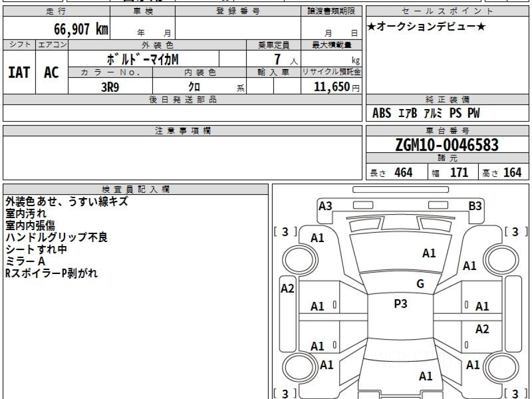532x399 pixels.
Task: Click inspector note 外装色あせ、うすい線キズ
Action: pyautogui.click(x=67, y=201)
